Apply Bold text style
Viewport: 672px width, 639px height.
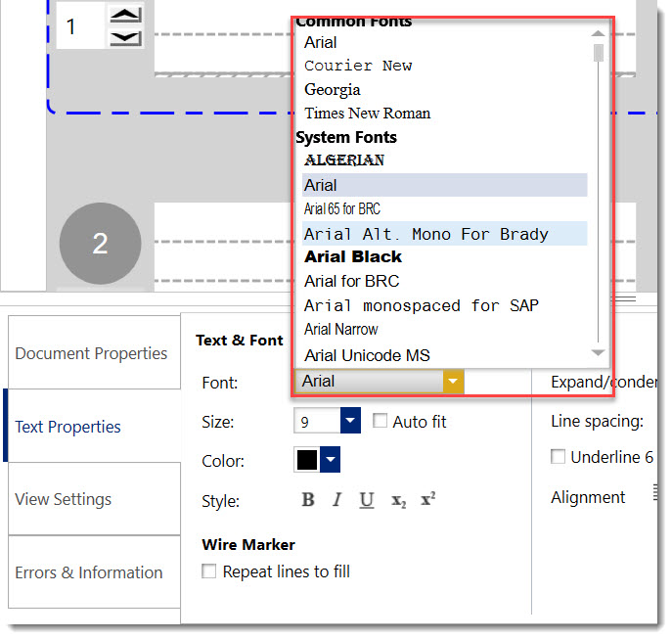tap(308, 500)
